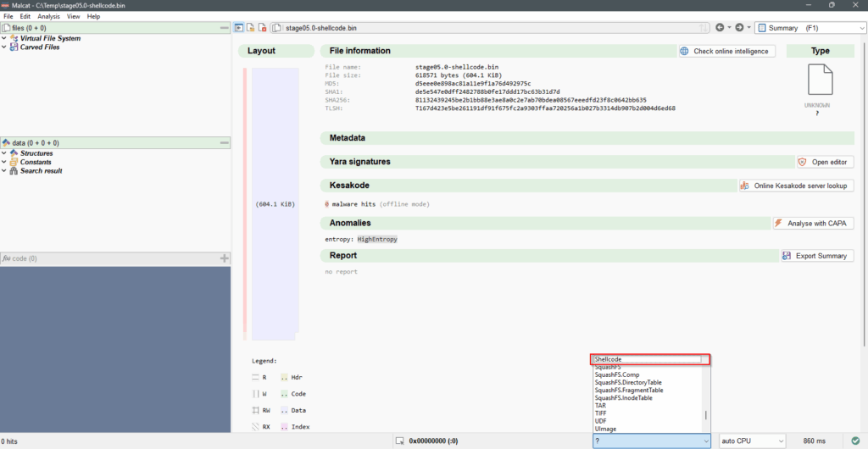868x449 pixels.
Task: Click the Data color swatch in legend
Action: tap(284, 410)
